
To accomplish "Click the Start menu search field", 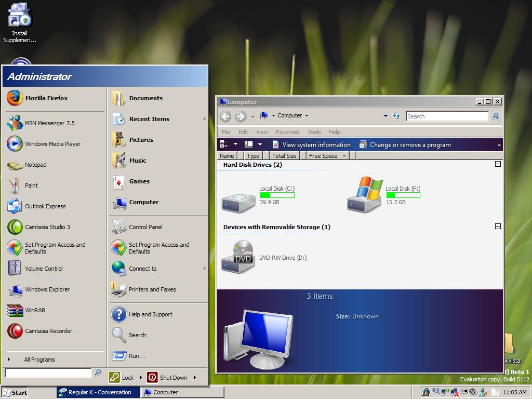I will pos(48,373).
